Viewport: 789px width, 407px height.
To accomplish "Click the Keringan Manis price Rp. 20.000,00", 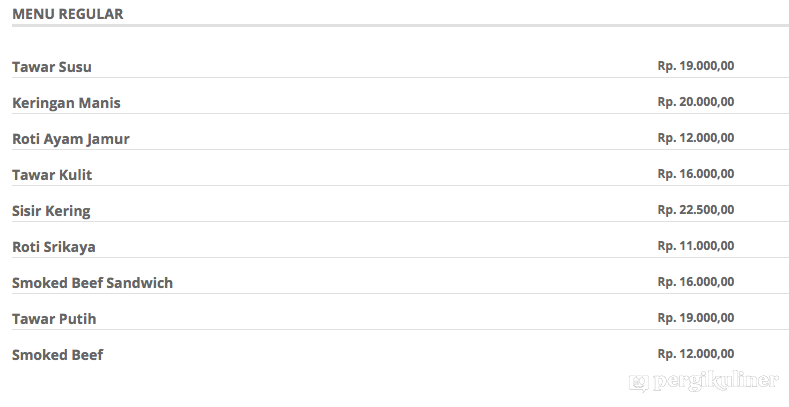I will click(x=696, y=102).
